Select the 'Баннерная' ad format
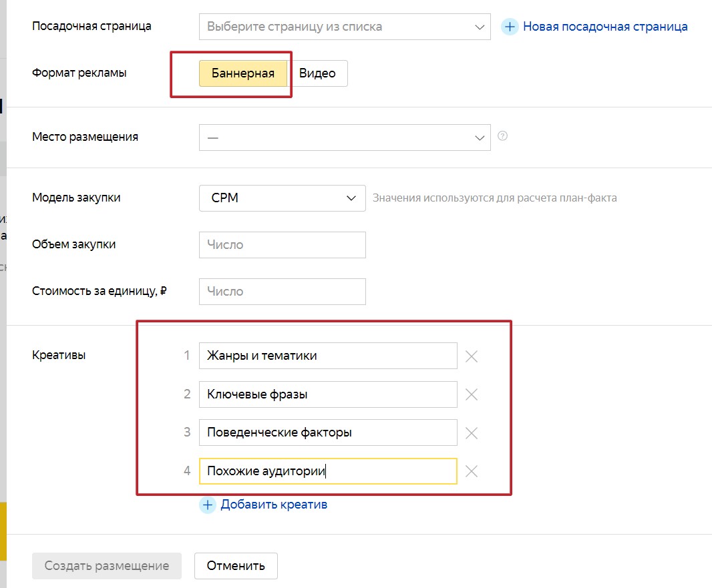The width and height of the screenshot is (712, 588). click(243, 73)
